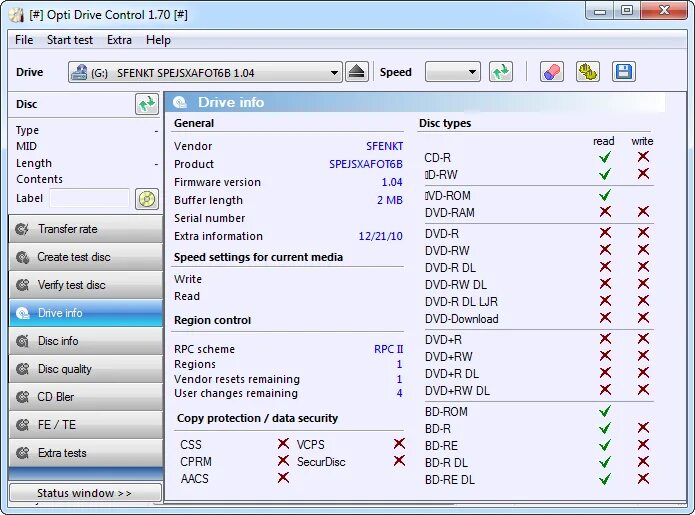Open FE / TE test page
The height and width of the screenshot is (515, 695).
coord(86,425)
